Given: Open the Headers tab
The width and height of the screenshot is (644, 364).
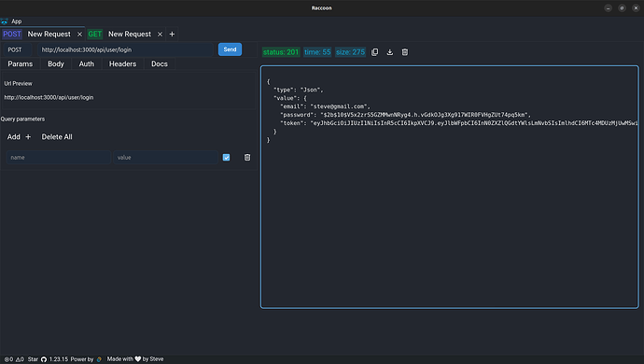Looking at the screenshot, I should tap(123, 64).
